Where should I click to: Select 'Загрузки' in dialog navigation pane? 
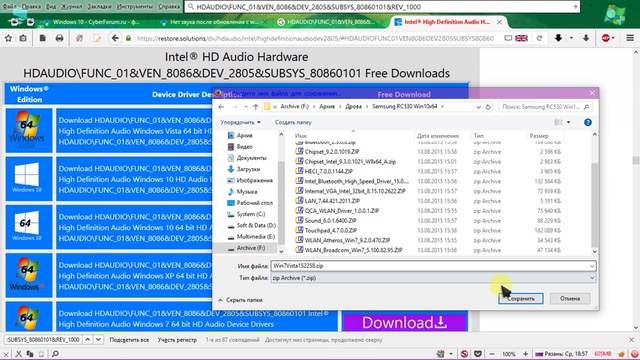248,169
